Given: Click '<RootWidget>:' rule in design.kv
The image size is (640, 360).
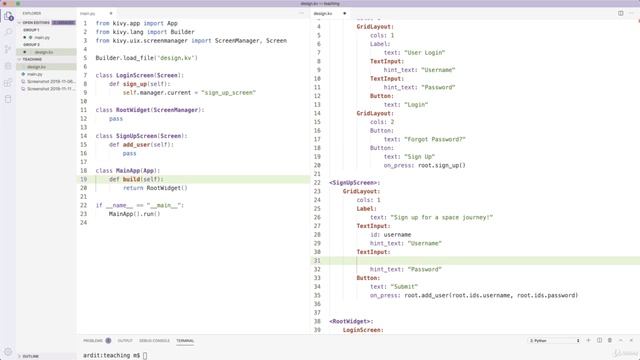Looking at the screenshot, I should pos(351,321).
